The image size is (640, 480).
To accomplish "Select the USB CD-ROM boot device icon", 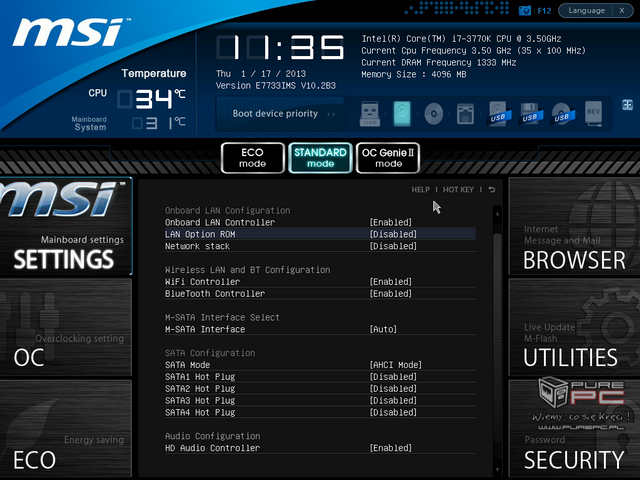I will [562, 113].
